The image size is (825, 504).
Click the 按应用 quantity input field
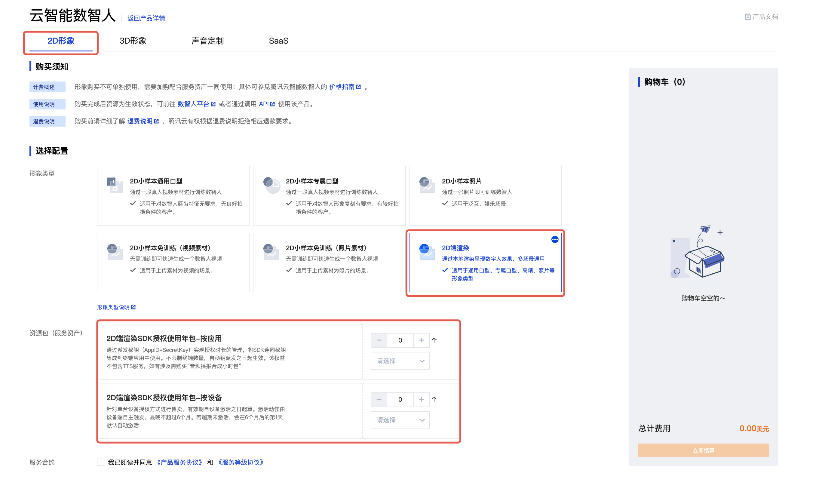[400, 340]
